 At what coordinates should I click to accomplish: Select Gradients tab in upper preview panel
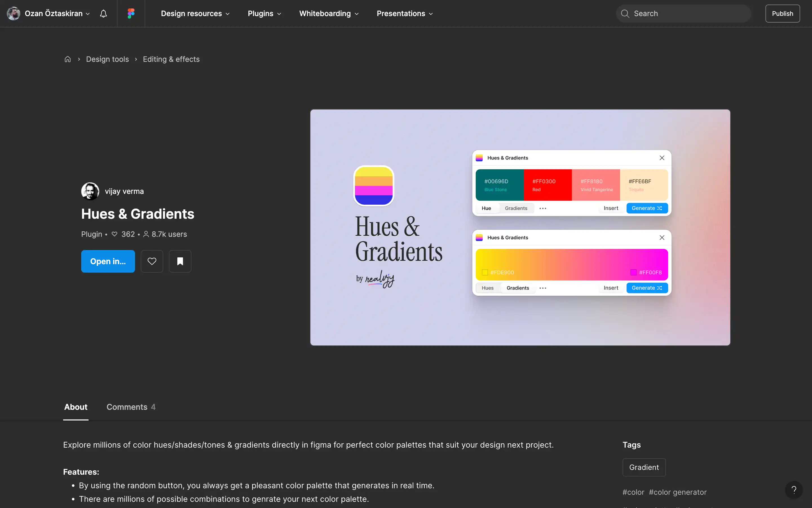coord(516,208)
